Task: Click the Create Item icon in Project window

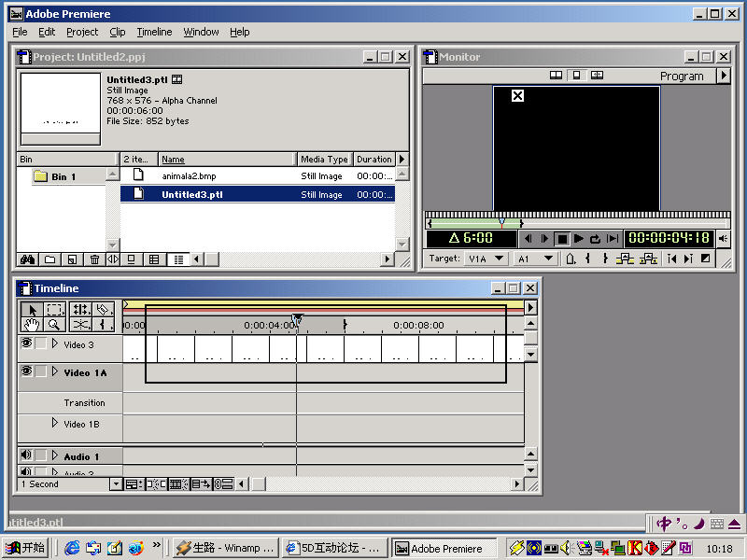Action: click(72, 259)
